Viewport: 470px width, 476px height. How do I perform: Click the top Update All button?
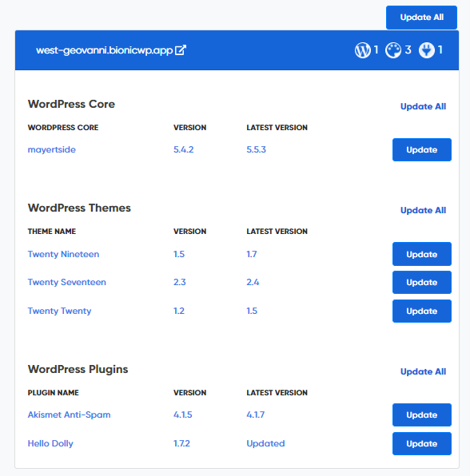coord(421,18)
